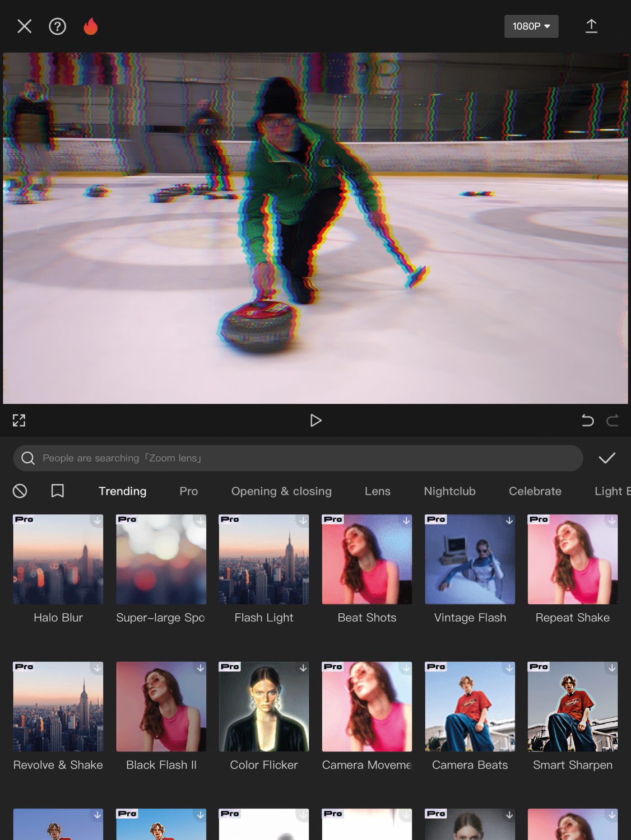Download Repeat Shake via its arrow icon

click(612, 521)
